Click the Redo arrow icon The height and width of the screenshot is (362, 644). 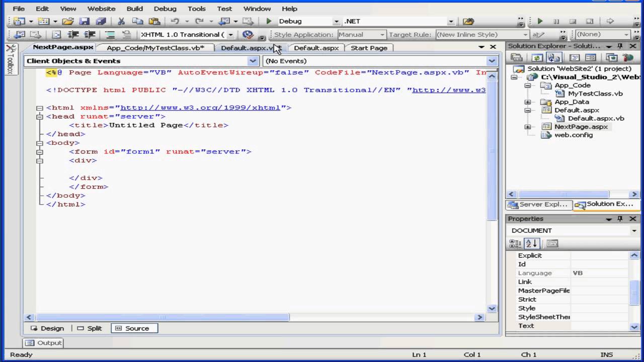point(199,21)
